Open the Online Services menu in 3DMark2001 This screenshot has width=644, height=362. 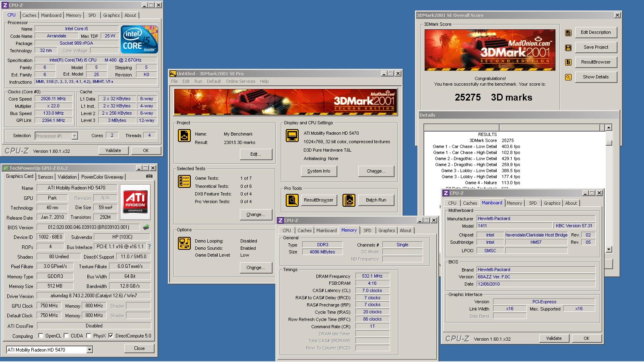pos(240,81)
